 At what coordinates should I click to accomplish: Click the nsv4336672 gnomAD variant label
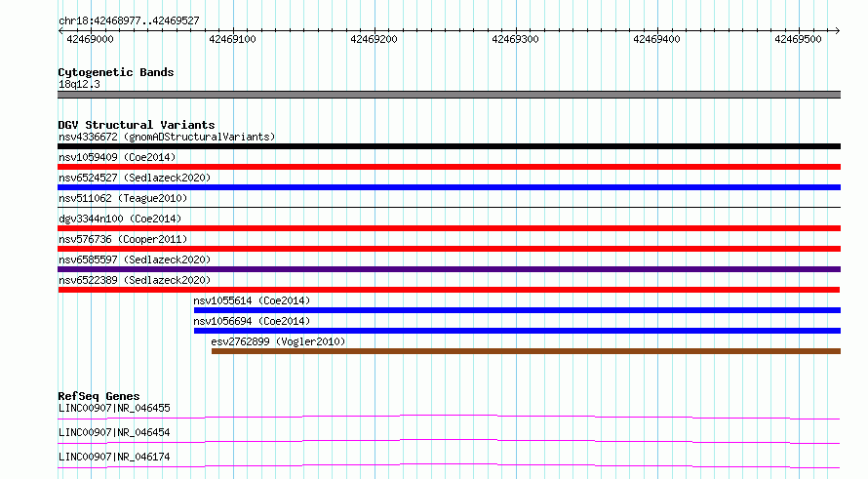tap(167, 137)
